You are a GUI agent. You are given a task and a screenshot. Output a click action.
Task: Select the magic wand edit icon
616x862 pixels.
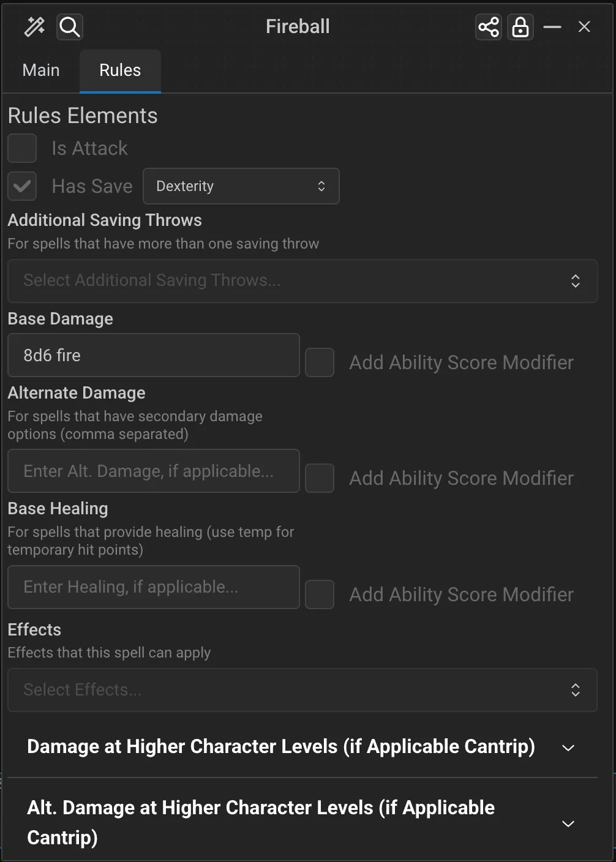(x=34, y=26)
